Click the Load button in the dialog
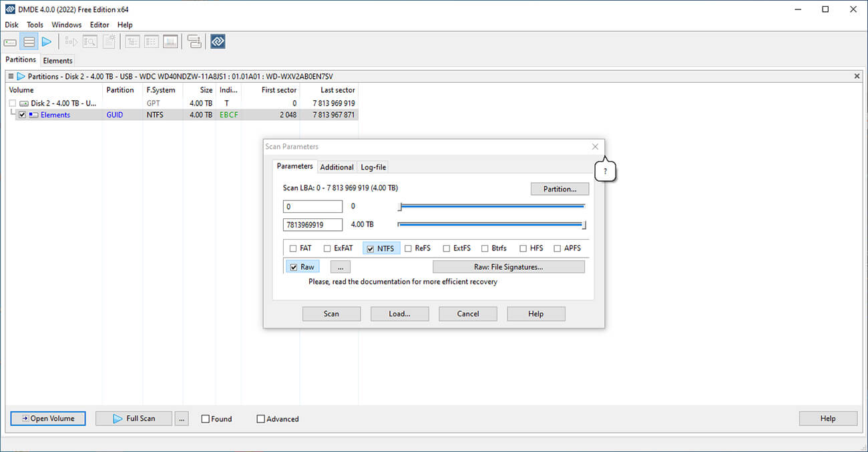Viewport: 868px width, 452px height. pos(399,313)
